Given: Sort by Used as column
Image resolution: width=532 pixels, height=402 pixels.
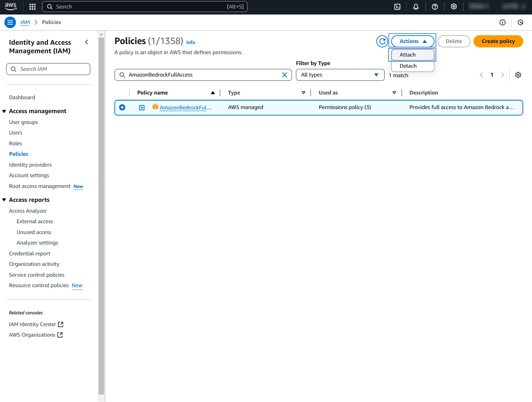Looking at the screenshot, I should click(394, 93).
